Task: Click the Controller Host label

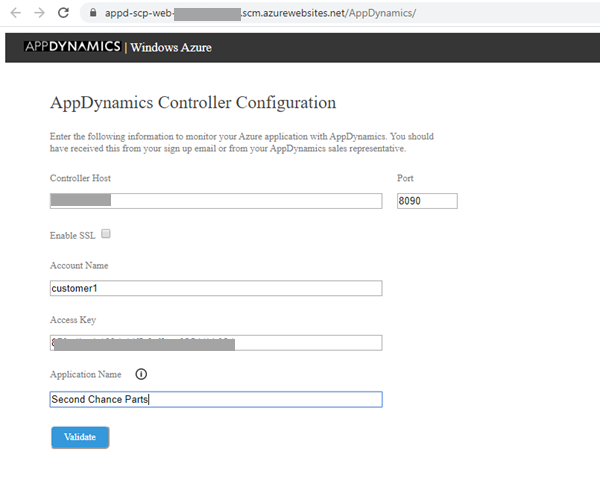Action: (80, 178)
